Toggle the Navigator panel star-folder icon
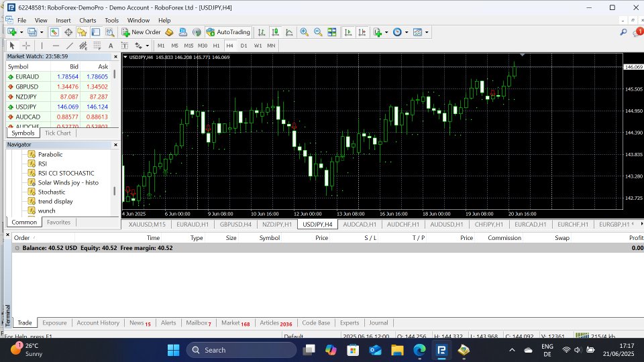This screenshot has height=362, width=644. (x=82, y=32)
